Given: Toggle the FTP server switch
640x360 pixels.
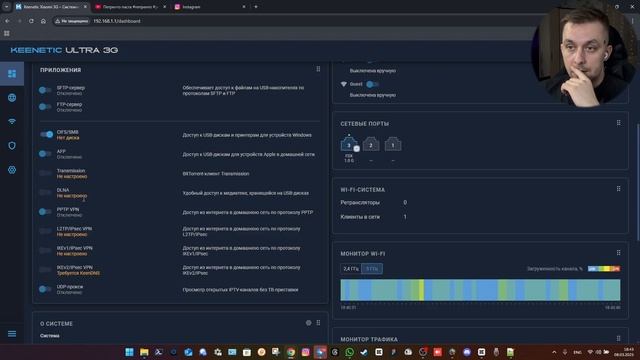Looking at the screenshot, I should [x=45, y=107].
